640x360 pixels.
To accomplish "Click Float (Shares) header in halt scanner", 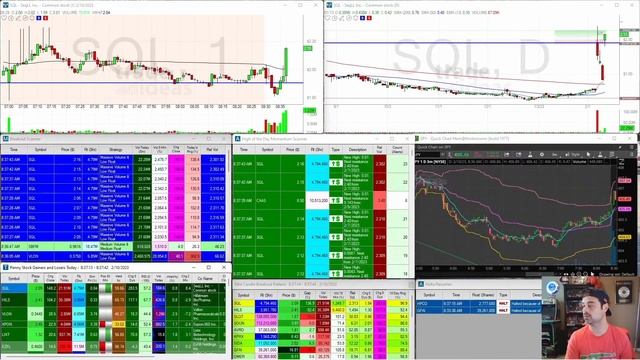I will pos(482,295).
